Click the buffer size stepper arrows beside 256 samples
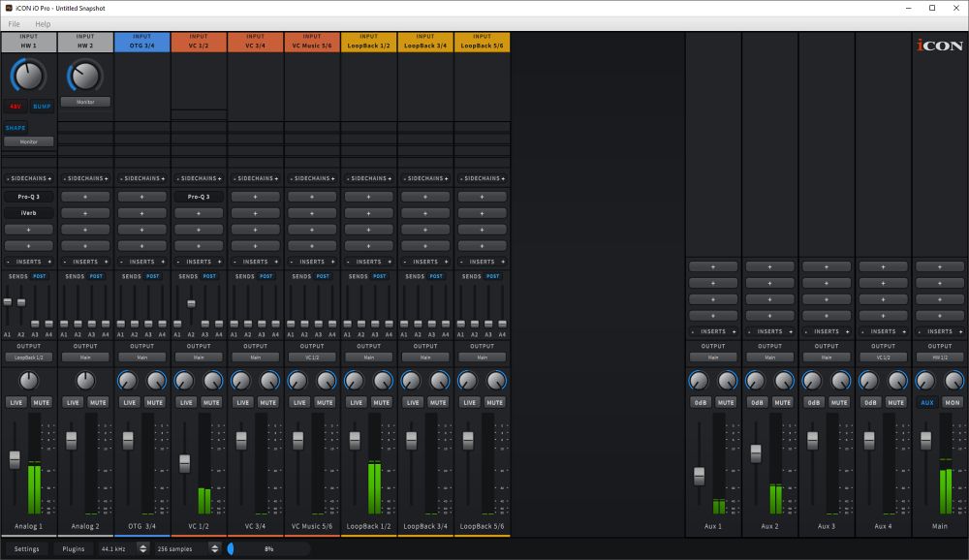 215,548
